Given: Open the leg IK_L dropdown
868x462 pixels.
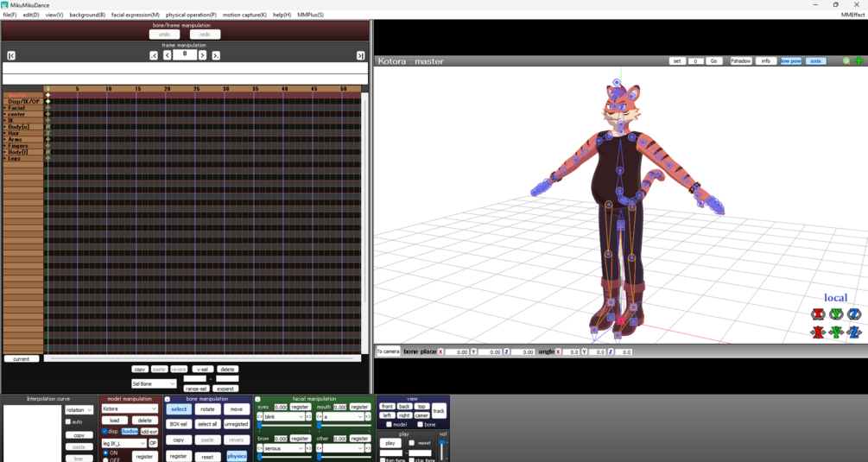Looking at the screenshot, I should pyautogui.click(x=124, y=443).
